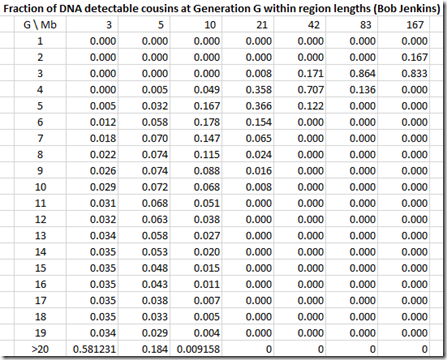
Task: Select the 0.122 cell in row 5
Action: pyautogui.click(x=300, y=106)
